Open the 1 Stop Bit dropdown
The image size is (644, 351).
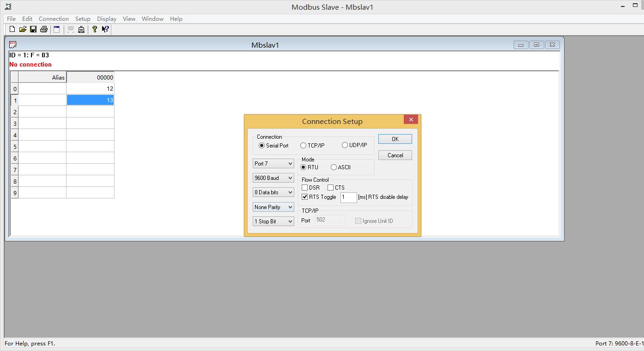273,222
